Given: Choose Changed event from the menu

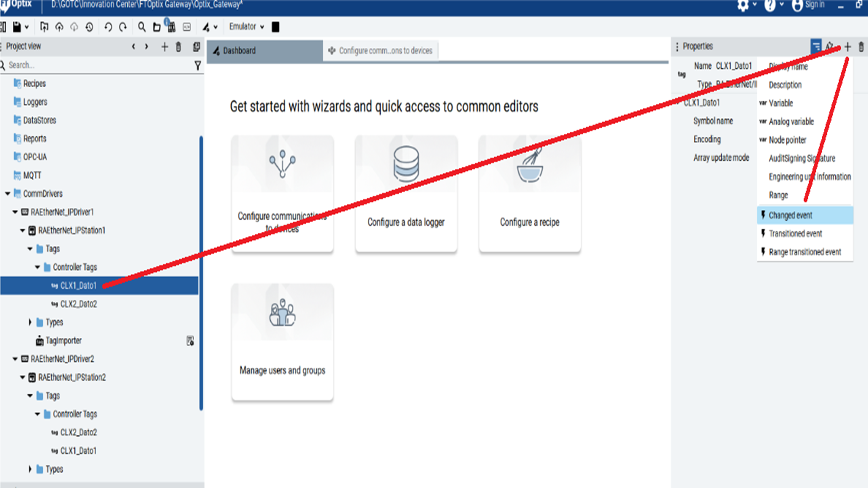Looking at the screenshot, I should 805,215.
